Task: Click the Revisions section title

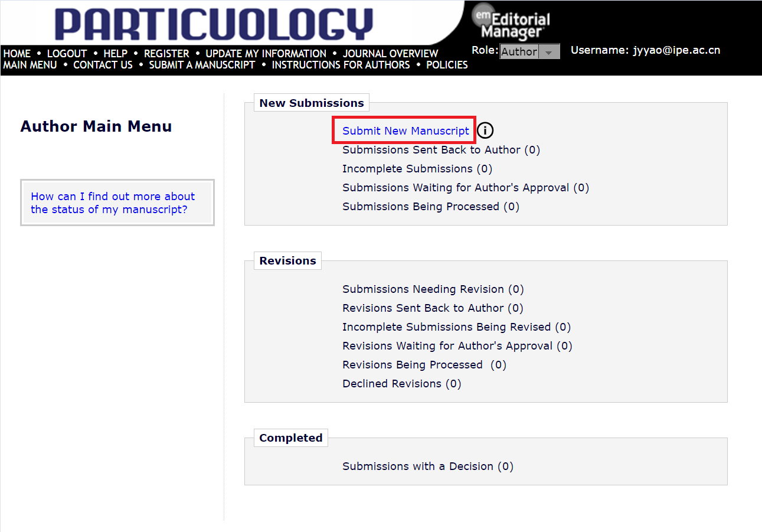Action: pos(287,260)
